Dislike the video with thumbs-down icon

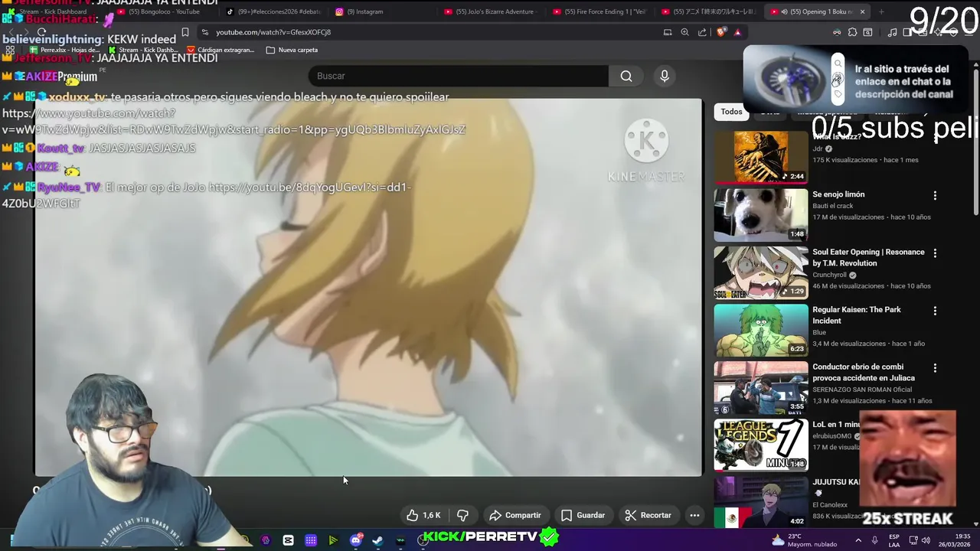(462, 515)
